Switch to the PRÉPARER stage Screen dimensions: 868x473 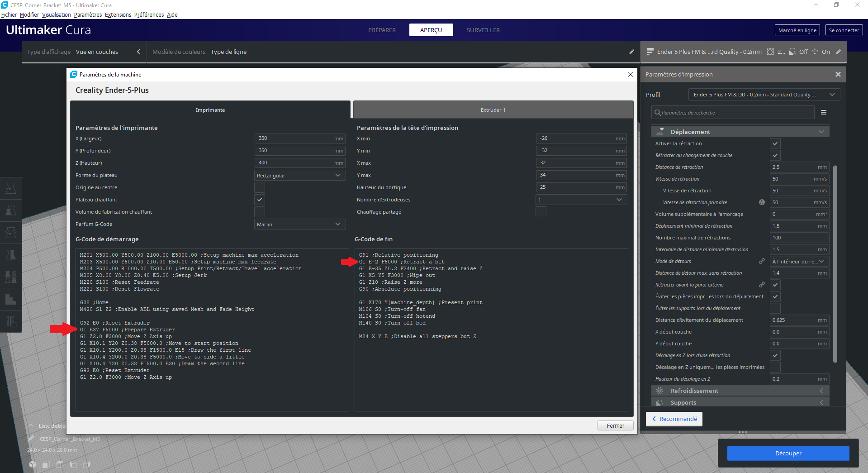[382, 30]
